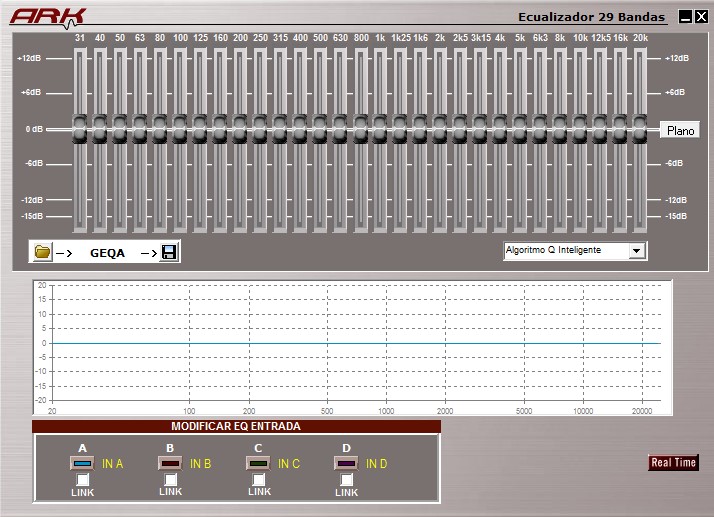Minimize the equalizer window
Viewport: 714px width, 517px height.
[x=685, y=17]
